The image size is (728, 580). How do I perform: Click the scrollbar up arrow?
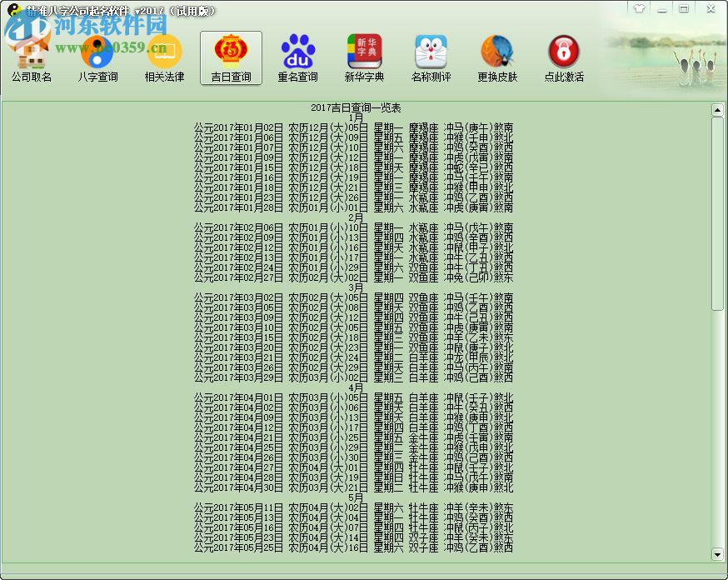(717, 110)
